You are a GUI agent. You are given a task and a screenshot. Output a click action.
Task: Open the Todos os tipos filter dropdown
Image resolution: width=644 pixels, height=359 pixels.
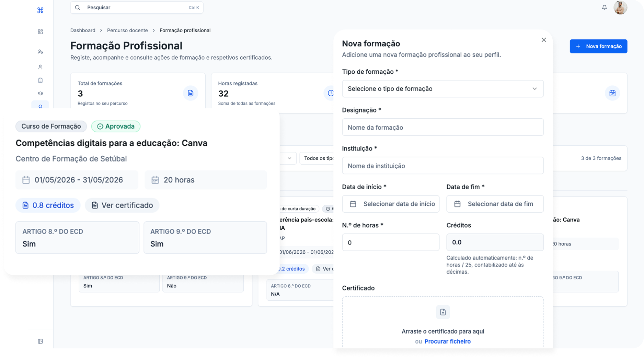[x=317, y=158]
